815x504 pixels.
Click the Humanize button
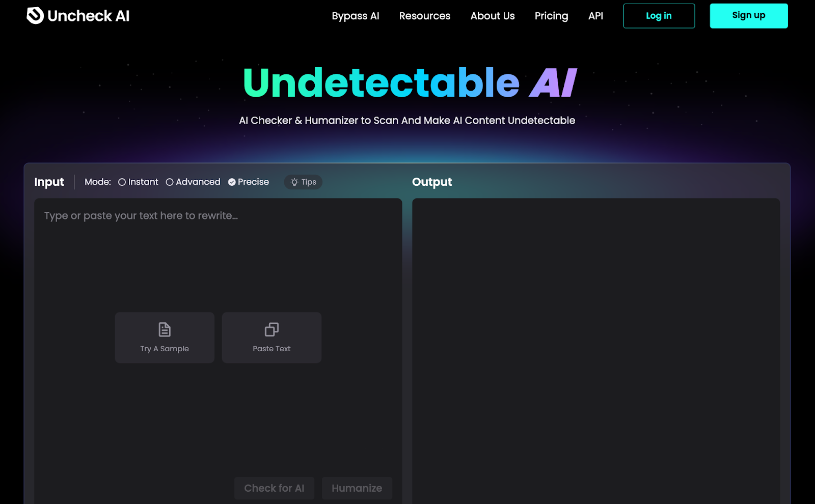[357, 488]
